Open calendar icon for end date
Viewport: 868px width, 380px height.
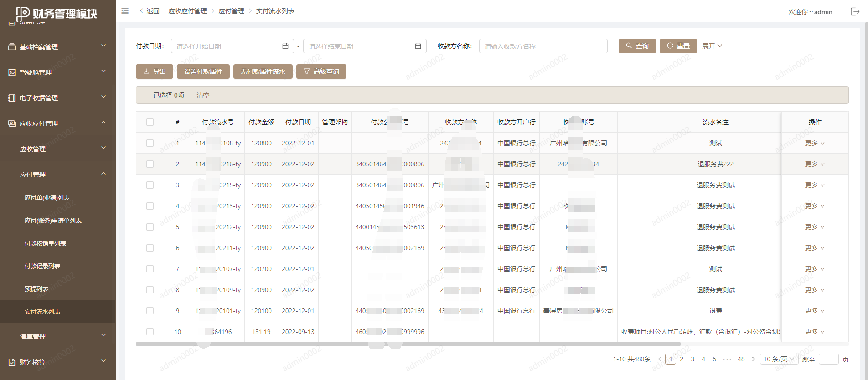(x=418, y=46)
